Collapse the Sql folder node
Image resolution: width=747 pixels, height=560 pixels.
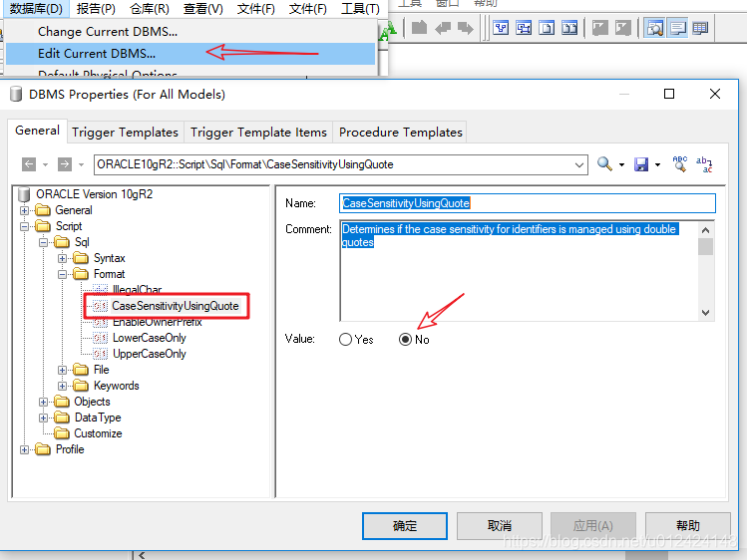click(43, 242)
